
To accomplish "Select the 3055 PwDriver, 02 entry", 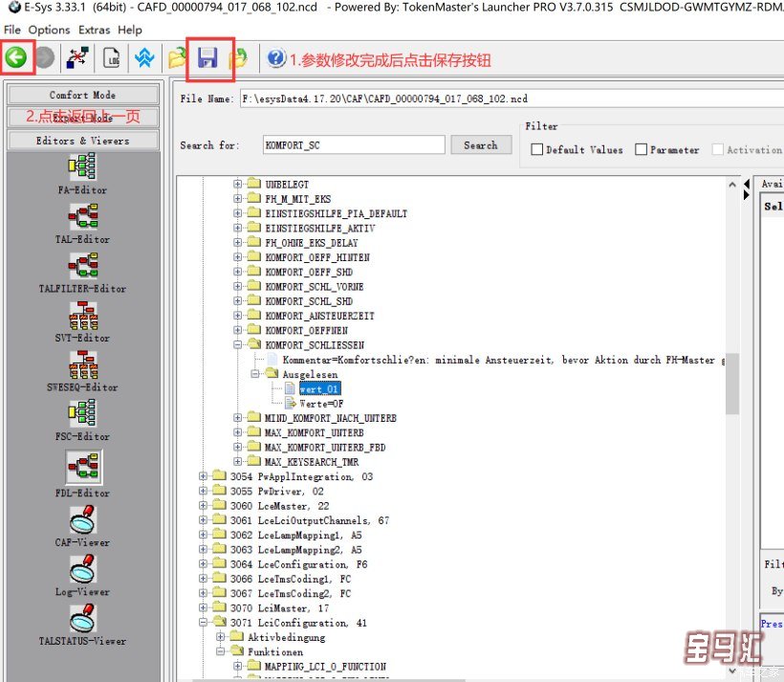I will 277,491.
